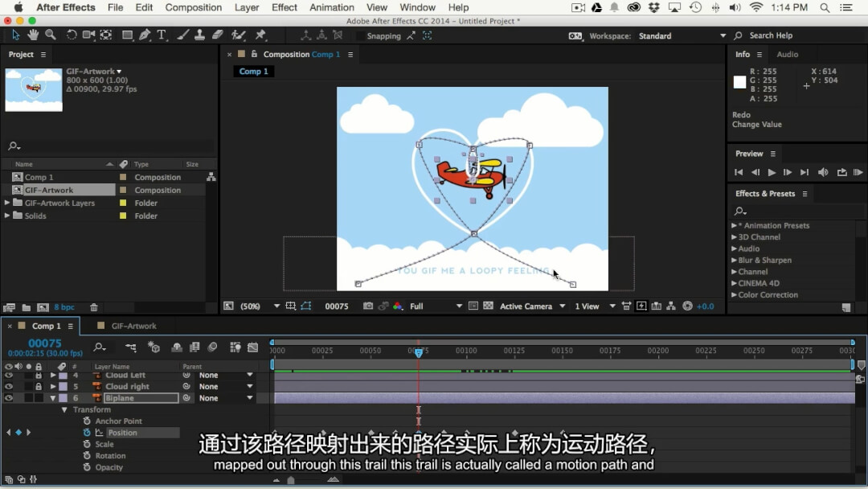Enable motion blur for timeline layers
The width and height of the screenshot is (868, 489).
(x=212, y=347)
